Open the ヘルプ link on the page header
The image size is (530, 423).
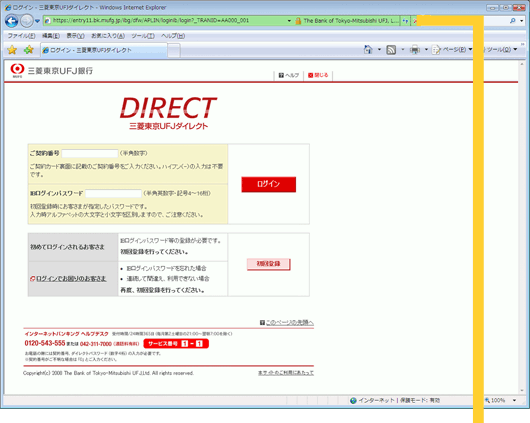click(289, 75)
